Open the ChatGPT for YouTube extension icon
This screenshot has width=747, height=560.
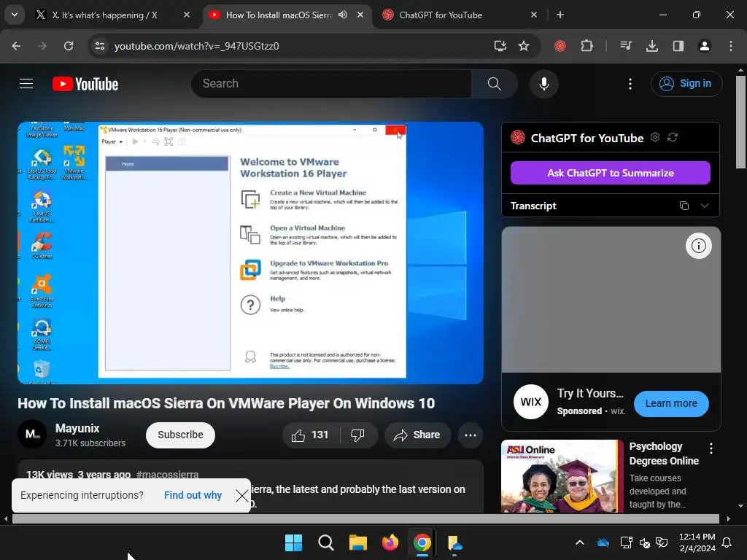click(560, 46)
